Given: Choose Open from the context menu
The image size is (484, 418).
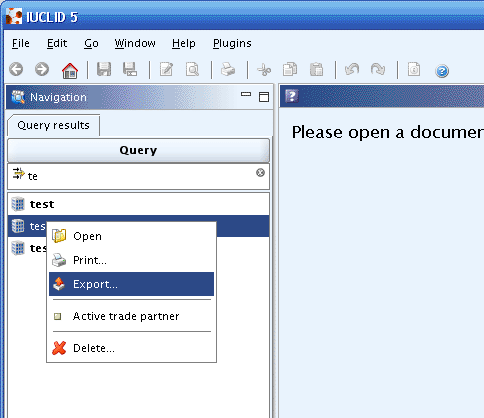Looking at the screenshot, I should click(x=131, y=236).
